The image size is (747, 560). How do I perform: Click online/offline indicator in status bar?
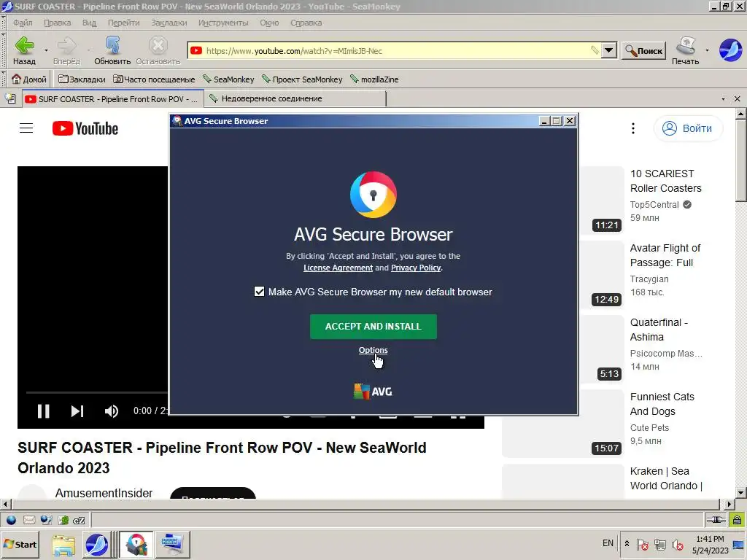[716, 520]
